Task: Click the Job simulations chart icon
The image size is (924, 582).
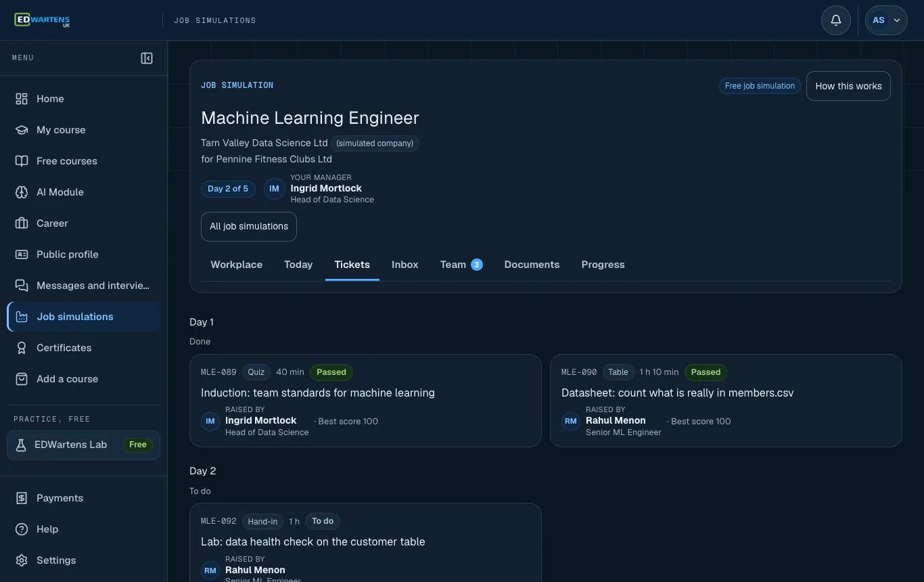Action: (22, 317)
